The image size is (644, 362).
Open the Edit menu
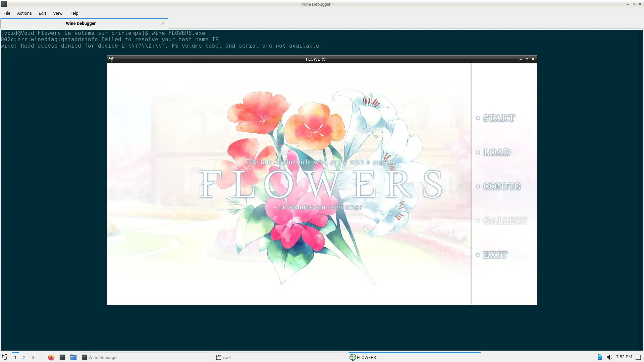[42, 13]
